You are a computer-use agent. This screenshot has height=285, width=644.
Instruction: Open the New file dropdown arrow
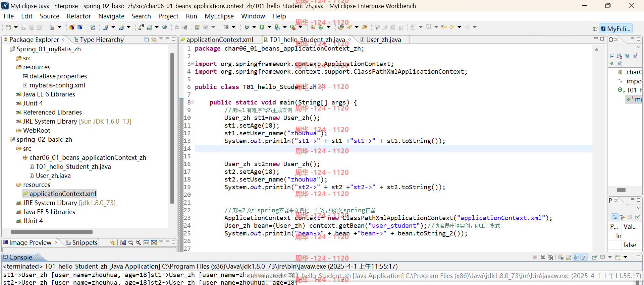click(16, 27)
